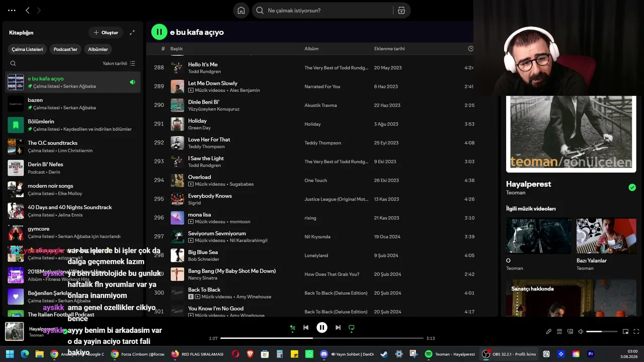The width and height of the screenshot is (644, 362).
Task: Open album link 'Nil Kıyısında'
Action: tap(317, 237)
